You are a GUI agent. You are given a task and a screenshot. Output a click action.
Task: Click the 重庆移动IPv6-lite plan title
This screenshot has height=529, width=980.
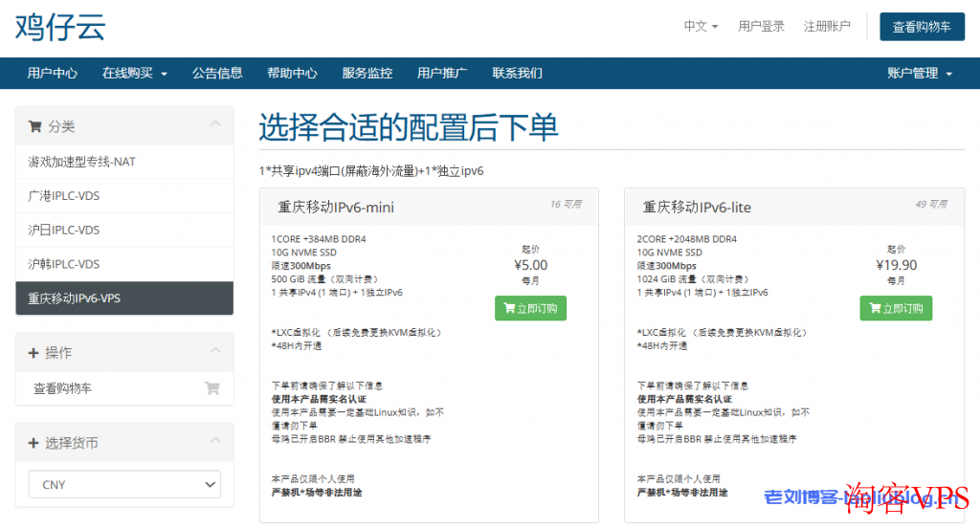[697, 208]
